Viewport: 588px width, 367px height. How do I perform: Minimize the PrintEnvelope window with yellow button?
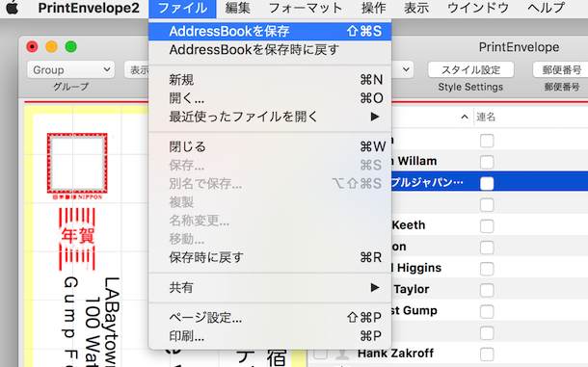pyautogui.click(x=51, y=47)
